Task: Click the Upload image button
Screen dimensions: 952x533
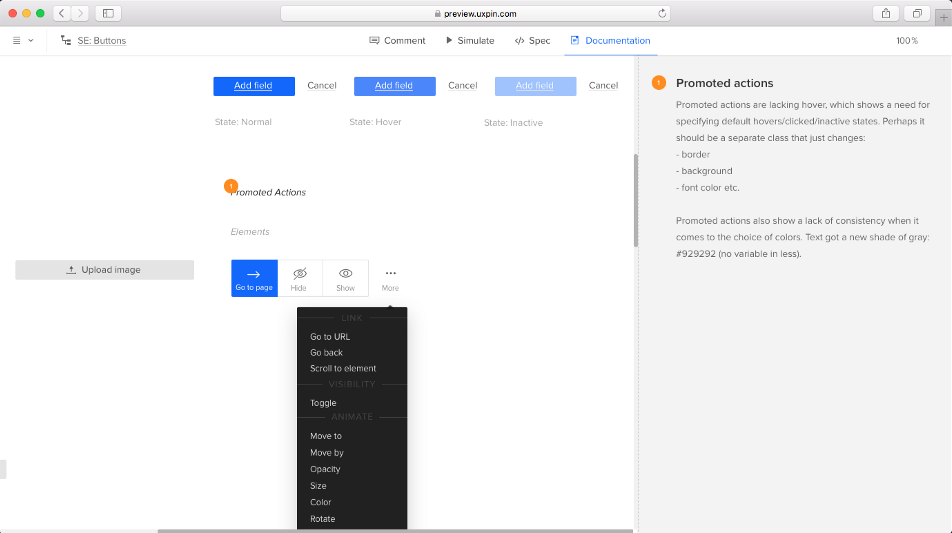Action: click(x=104, y=270)
